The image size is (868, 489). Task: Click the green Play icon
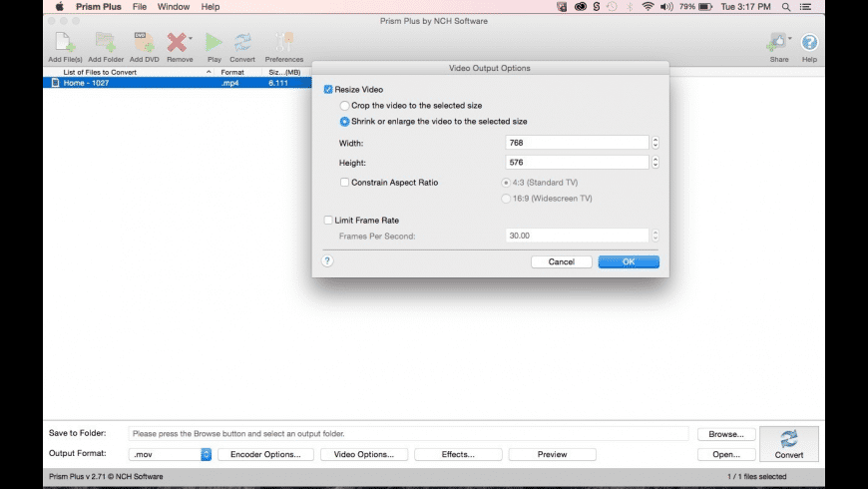tap(214, 43)
